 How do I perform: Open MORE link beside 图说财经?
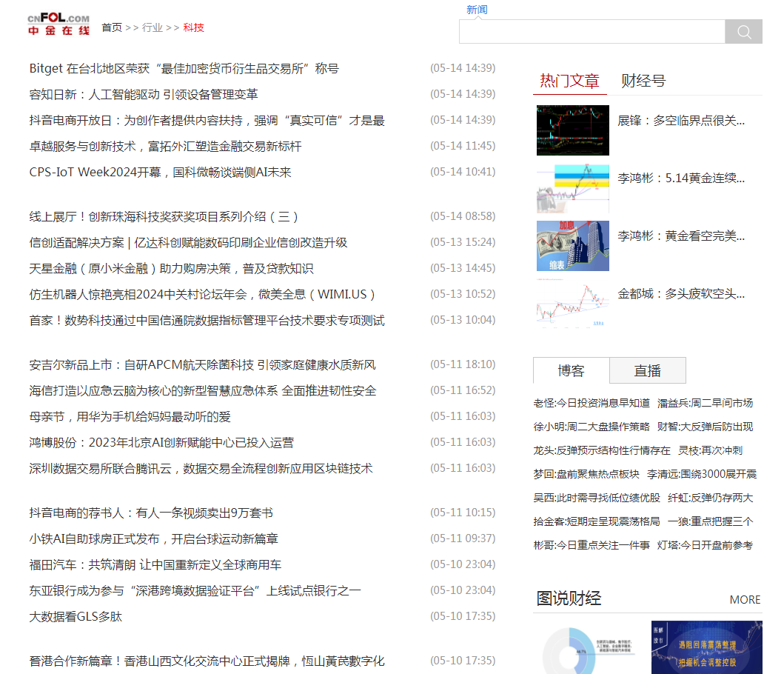745,599
